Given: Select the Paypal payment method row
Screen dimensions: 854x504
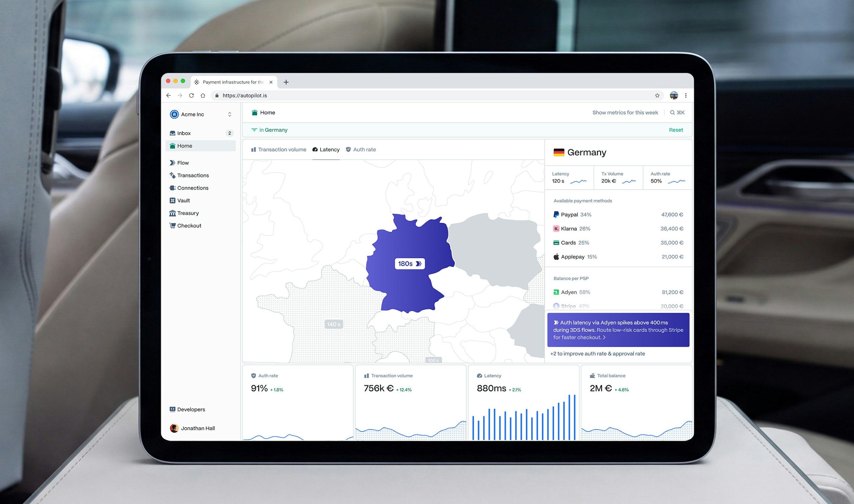Looking at the screenshot, I should pyautogui.click(x=618, y=215).
